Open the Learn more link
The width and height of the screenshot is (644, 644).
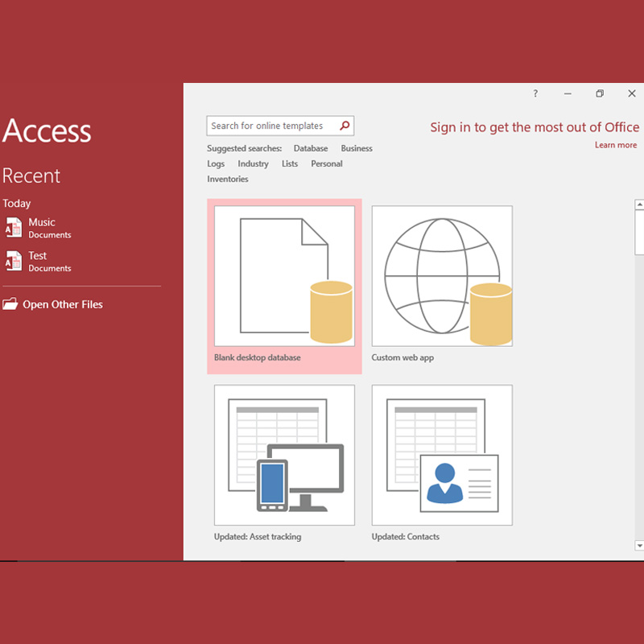[615, 145]
